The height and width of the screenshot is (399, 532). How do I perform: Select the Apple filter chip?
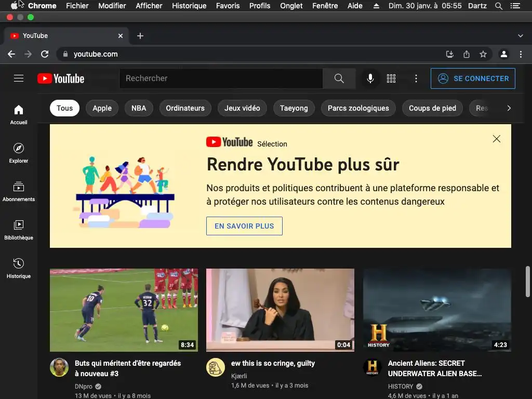click(102, 108)
